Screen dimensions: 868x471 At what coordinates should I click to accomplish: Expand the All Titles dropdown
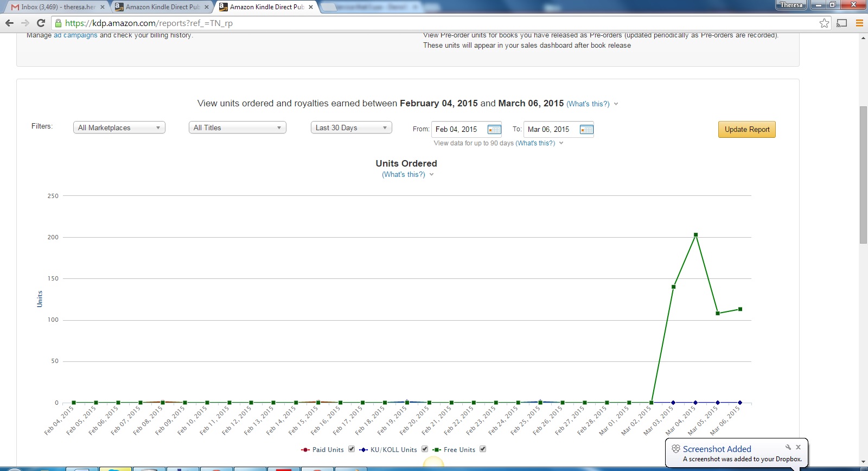(237, 128)
